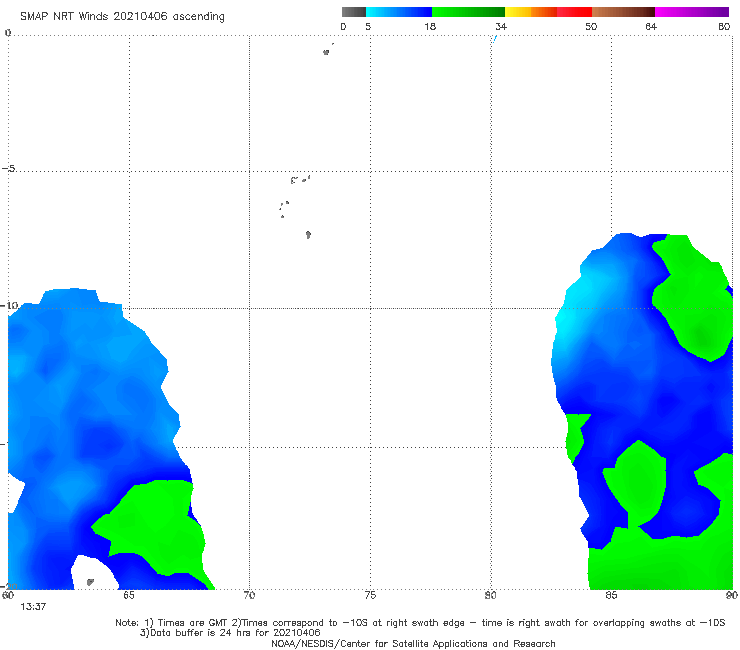Click the red segment of the color bar

pyautogui.click(x=574, y=12)
